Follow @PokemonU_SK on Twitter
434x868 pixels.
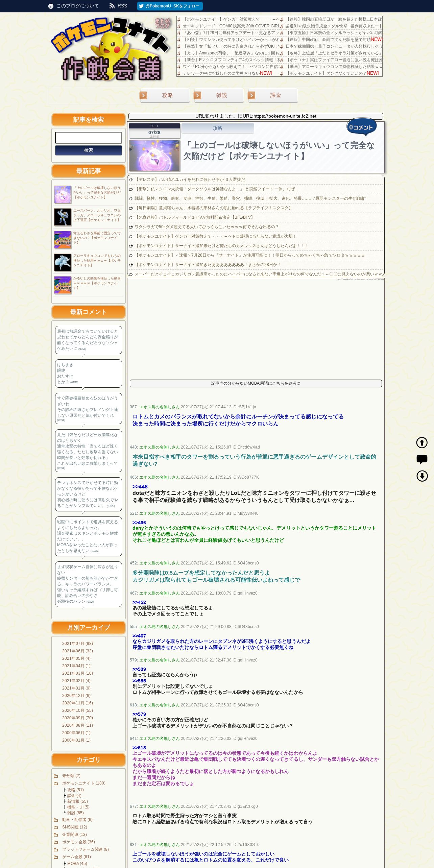click(170, 6)
